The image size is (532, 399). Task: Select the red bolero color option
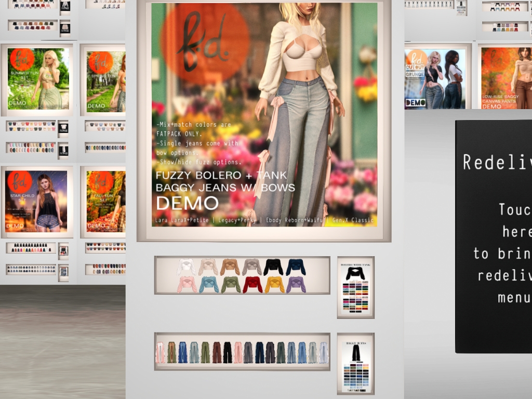(x=254, y=284)
